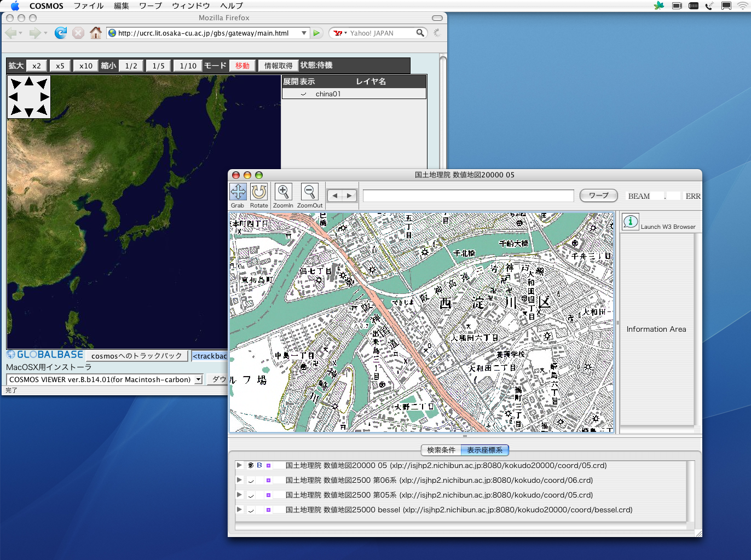Open the Apple menu
The image size is (751, 560).
[15, 5]
